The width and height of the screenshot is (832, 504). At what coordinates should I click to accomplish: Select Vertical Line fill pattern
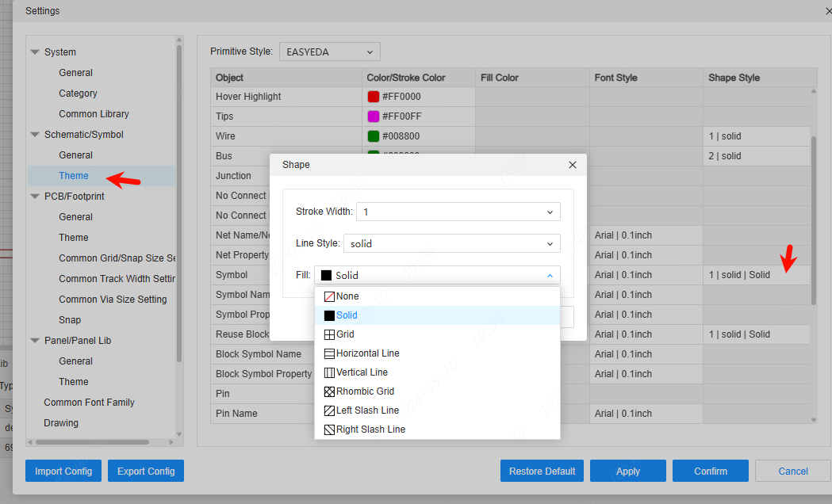pyautogui.click(x=362, y=372)
